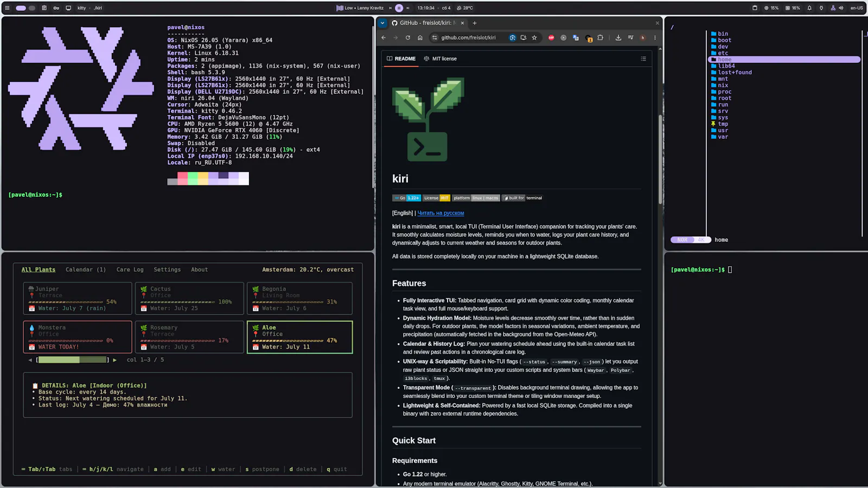
Task: Open the Care Log tab in kiri
Action: pos(130,269)
